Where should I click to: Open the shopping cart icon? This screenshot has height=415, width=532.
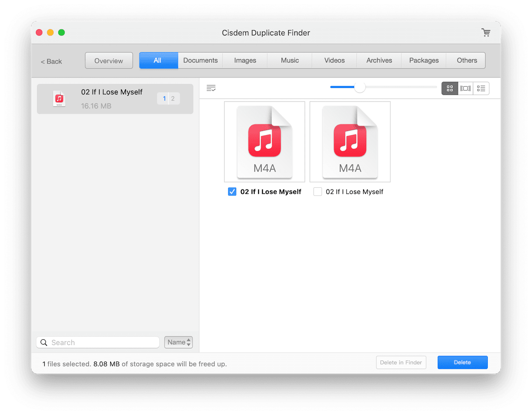point(486,32)
